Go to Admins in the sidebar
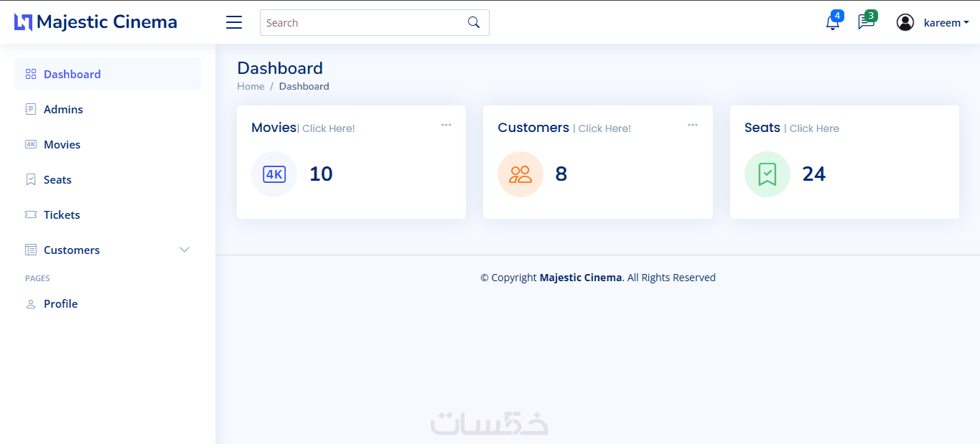980x444 pixels. 63,109
